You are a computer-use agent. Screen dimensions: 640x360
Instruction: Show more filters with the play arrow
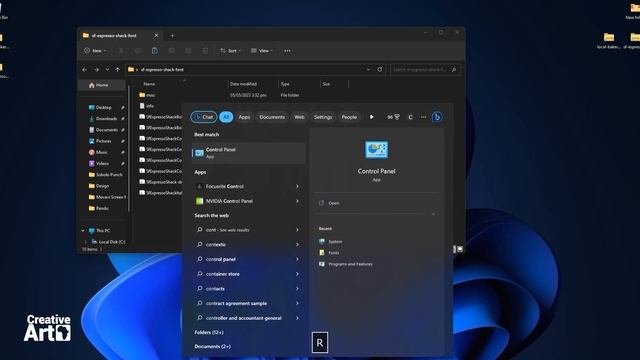pos(371,117)
